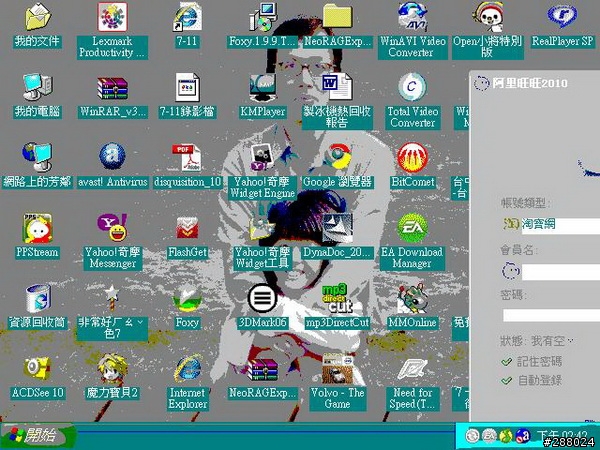Open the 我的文件 folder icon
This screenshot has height=450, width=600.
pyautogui.click(x=37, y=18)
